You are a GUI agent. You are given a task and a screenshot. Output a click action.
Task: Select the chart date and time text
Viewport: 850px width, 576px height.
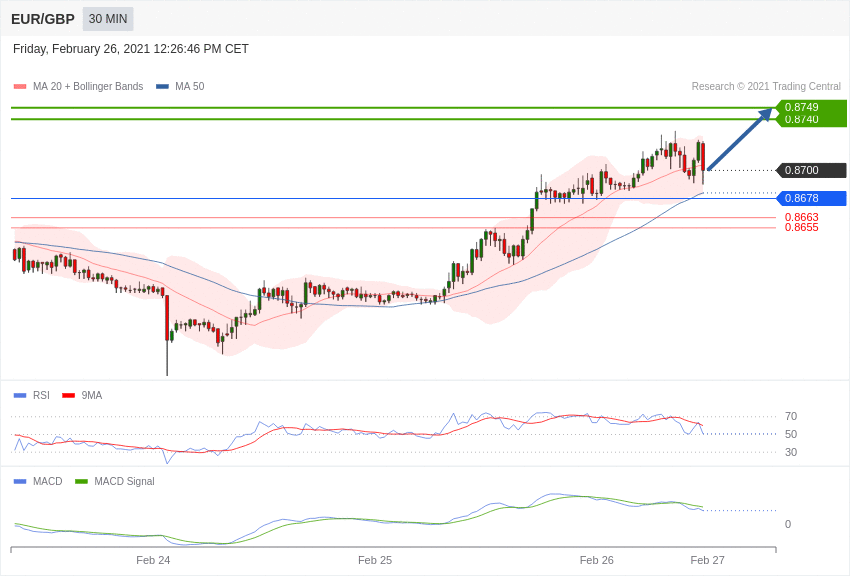pos(131,49)
